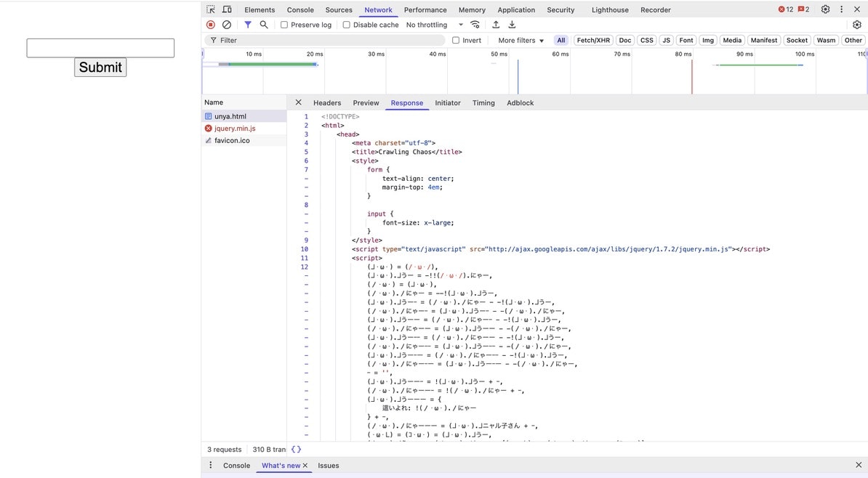The image size is (868, 478).
Task: Show the Headers tab of request
Action: click(x=327, y=103)
